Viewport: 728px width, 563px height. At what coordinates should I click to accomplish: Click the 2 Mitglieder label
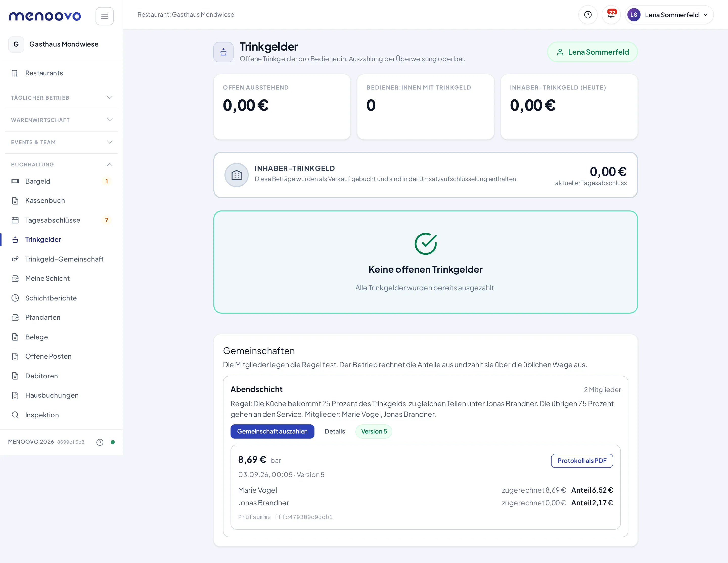(602, 389)
